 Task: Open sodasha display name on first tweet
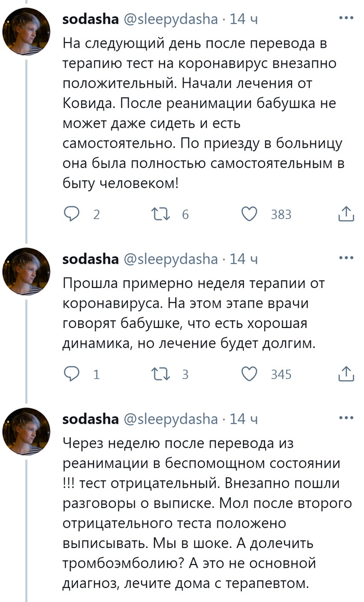(90, 19)
